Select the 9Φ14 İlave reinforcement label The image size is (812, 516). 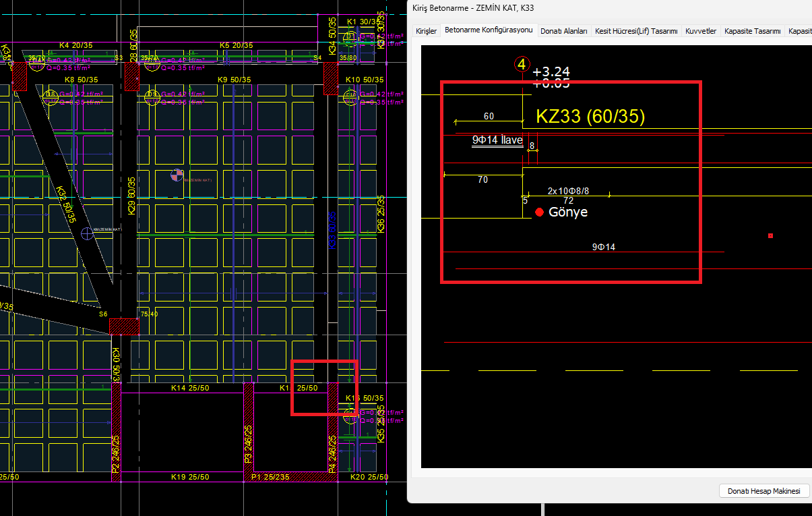(x=497, y=140)
